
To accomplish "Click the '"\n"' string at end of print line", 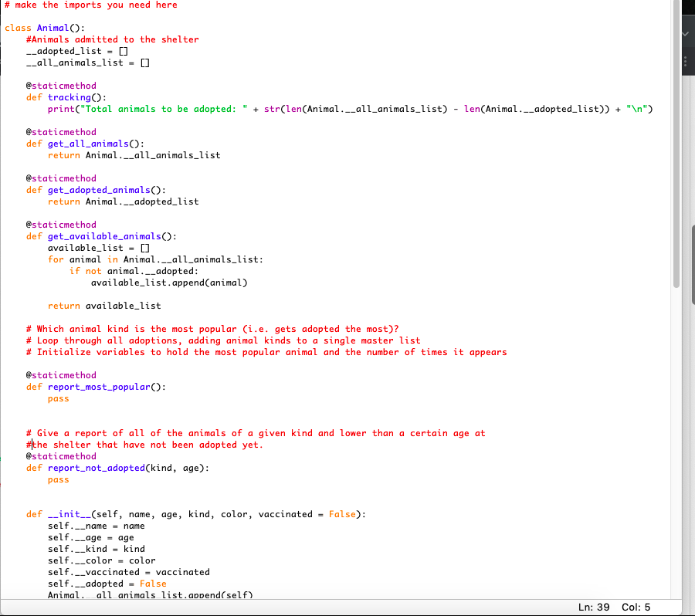I will pos(636,109).
